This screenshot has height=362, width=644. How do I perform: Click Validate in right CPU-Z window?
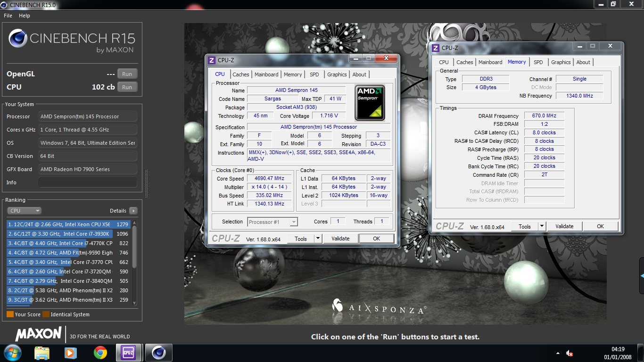click(x=564, y=226)
